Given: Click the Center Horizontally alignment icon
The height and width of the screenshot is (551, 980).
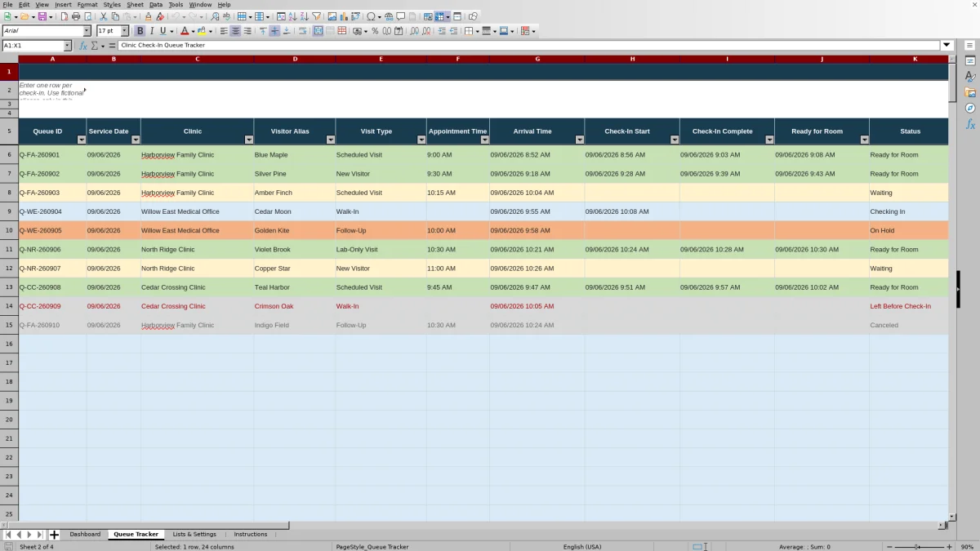Looking at the screenshot, I should click(235, 31).
